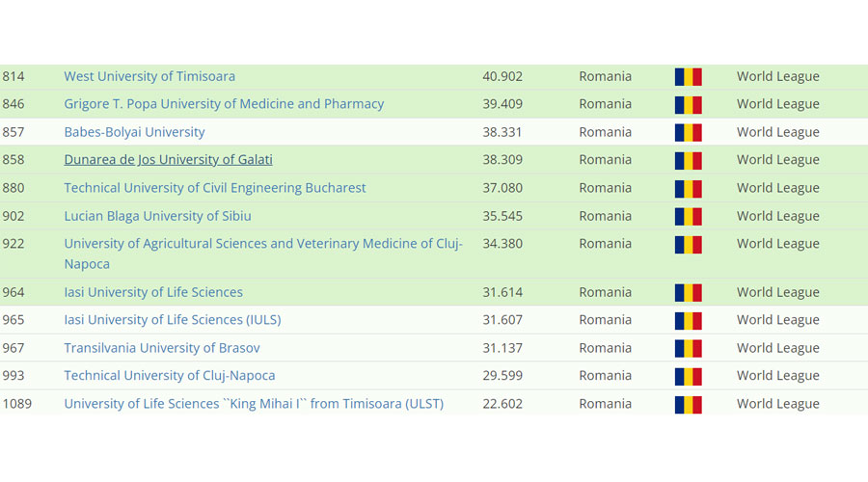Viewport: 868px width, 482px height.
Task: Click the flag in Lucian Blaga University row
Action: point(688,217)
